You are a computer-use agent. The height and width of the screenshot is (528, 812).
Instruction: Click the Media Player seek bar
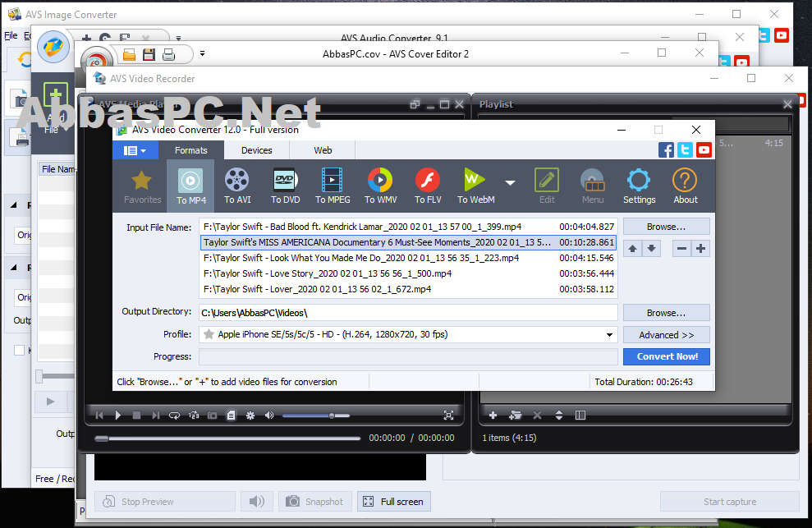pos(228,438)
